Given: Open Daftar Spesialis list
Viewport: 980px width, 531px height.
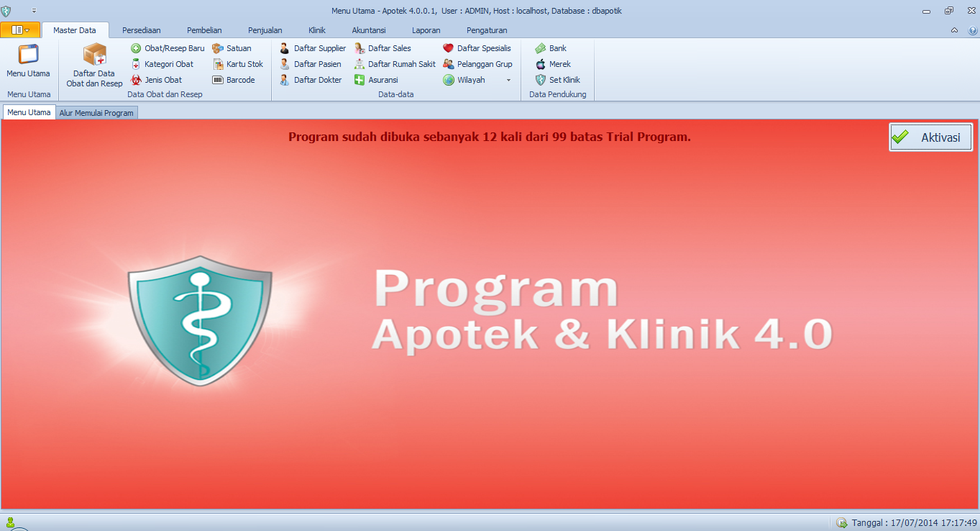Looking at the screenshot, I should (477, 48).
